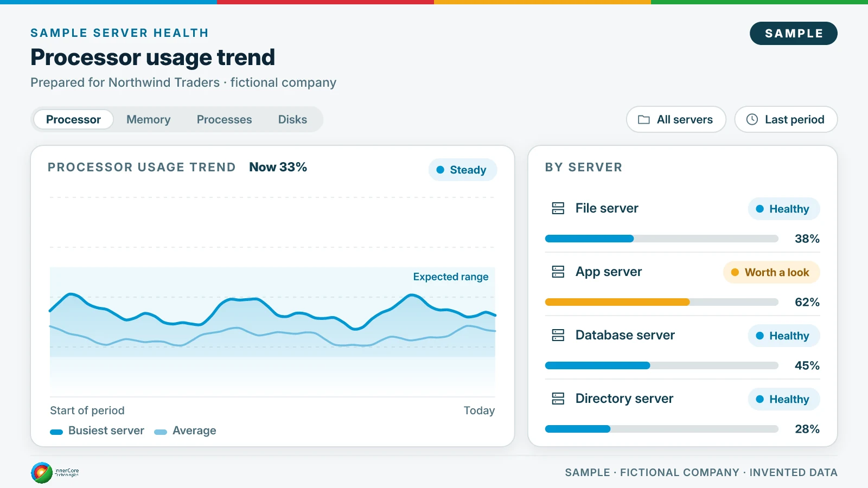
Task: Click the 'Now 33%' reading
Action: 278,167
